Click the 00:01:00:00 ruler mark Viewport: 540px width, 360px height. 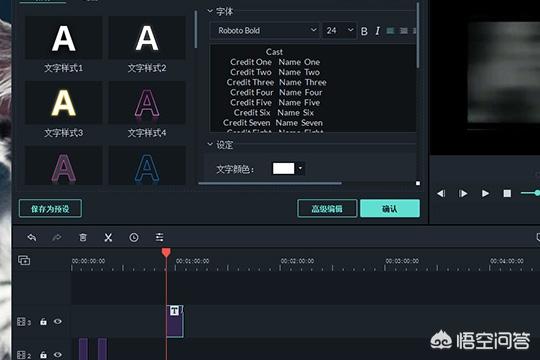[193, 261]
